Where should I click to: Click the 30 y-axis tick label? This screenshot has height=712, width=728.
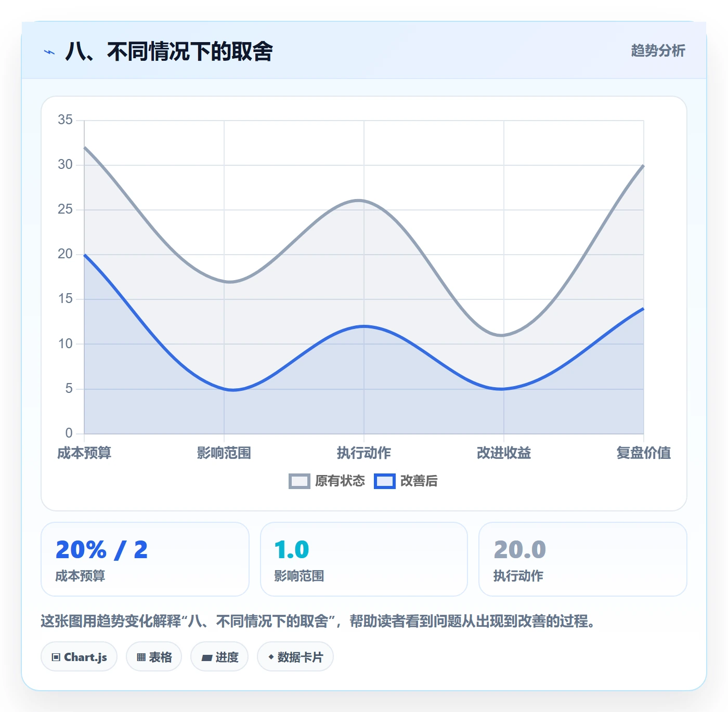click(66, 165)
